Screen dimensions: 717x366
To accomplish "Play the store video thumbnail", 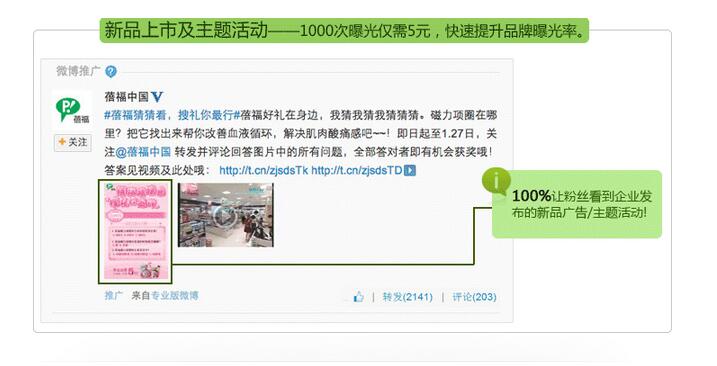I will 226,215.
